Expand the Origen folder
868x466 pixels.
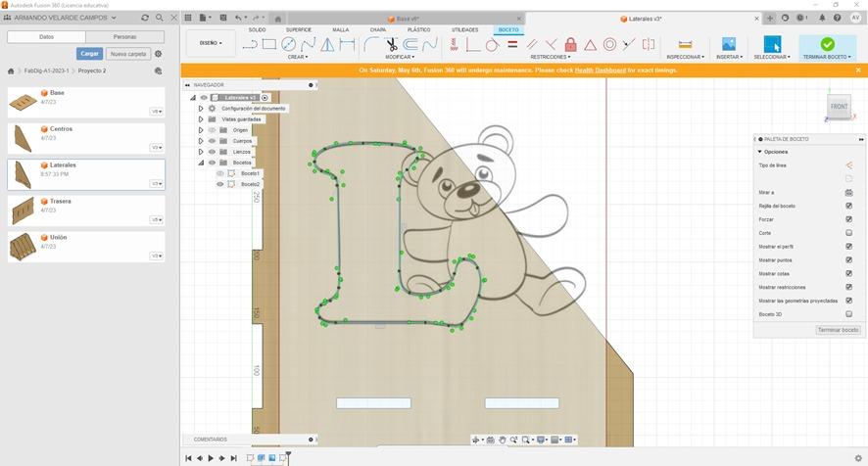pos(201,130)
